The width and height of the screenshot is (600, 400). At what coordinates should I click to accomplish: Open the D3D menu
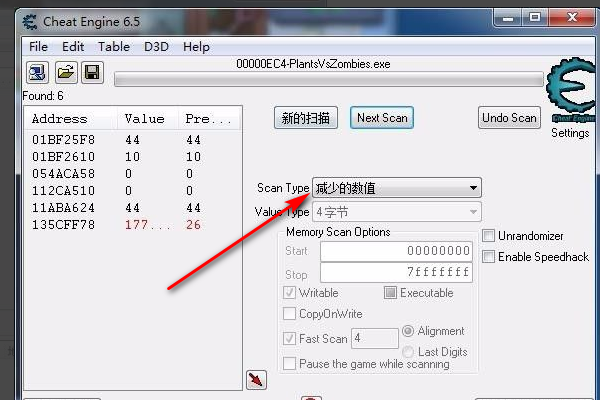click(156, 47)
